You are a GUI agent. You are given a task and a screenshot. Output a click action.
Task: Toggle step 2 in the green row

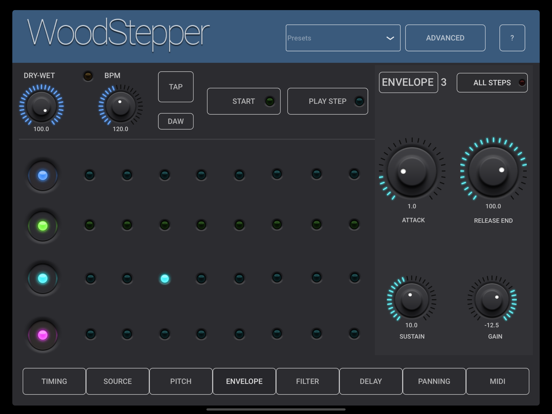(x=127, y=225)
